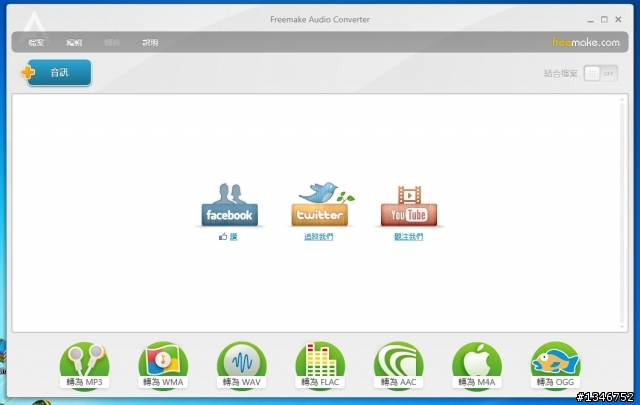Open the YouTube film badge
640x405 pixels.
coord(409,206)
